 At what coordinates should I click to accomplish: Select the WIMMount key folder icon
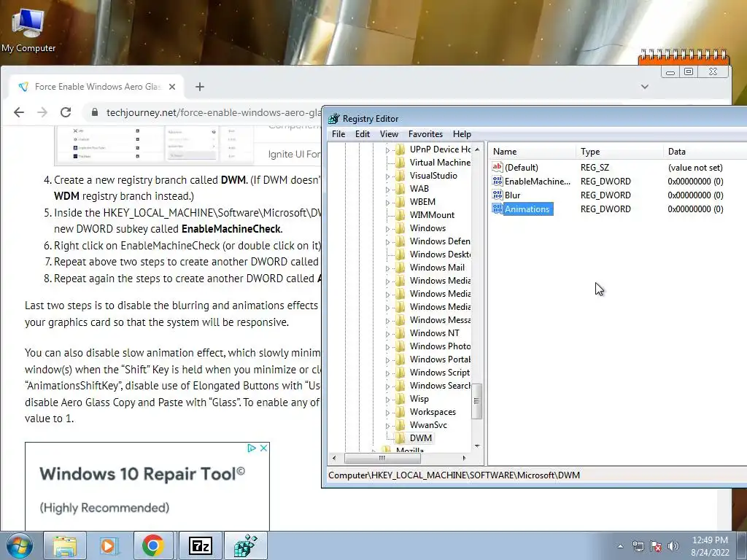tap(400, 215)
